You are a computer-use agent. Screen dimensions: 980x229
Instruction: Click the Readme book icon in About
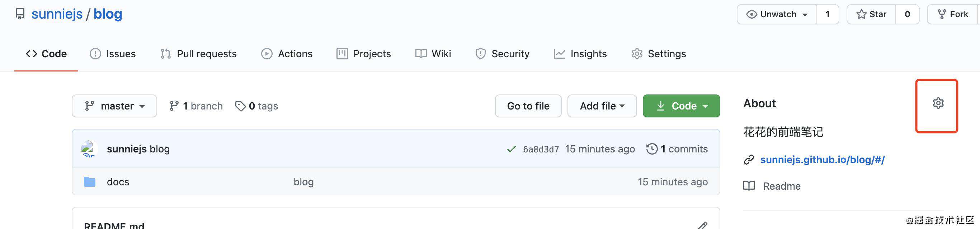click(749, 186)
